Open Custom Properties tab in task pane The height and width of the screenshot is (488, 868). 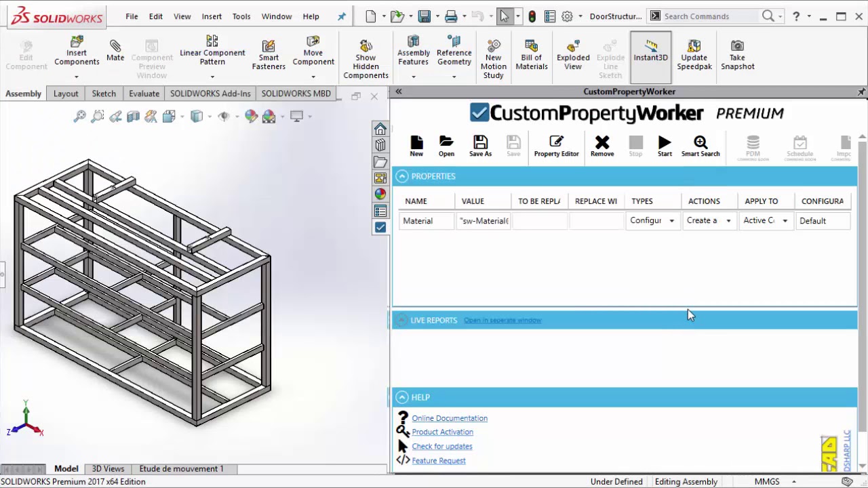380,211
